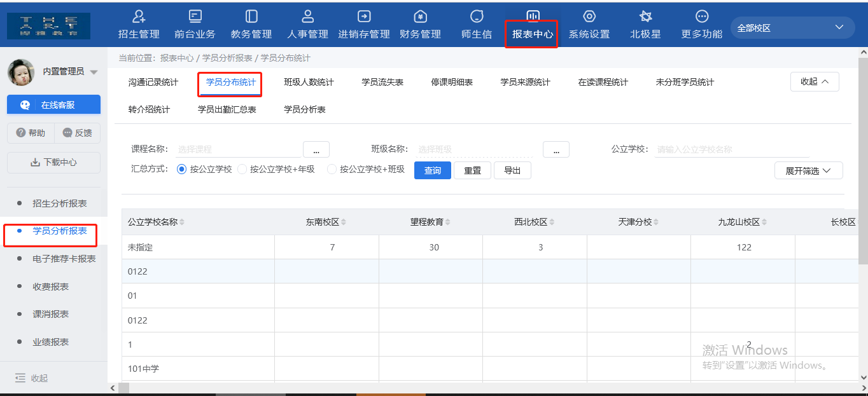Open 北极星 module icon
The width and height of the screenshot is (868, 396).
(x=645, y=17)
